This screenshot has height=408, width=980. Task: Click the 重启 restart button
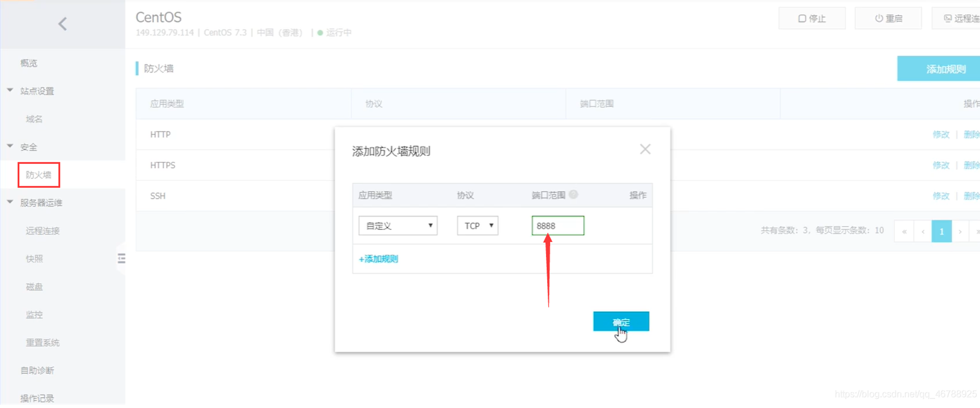(888, 19)
